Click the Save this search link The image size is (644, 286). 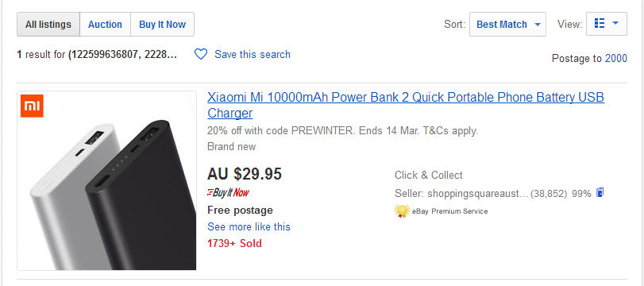(x=253, y=54)
